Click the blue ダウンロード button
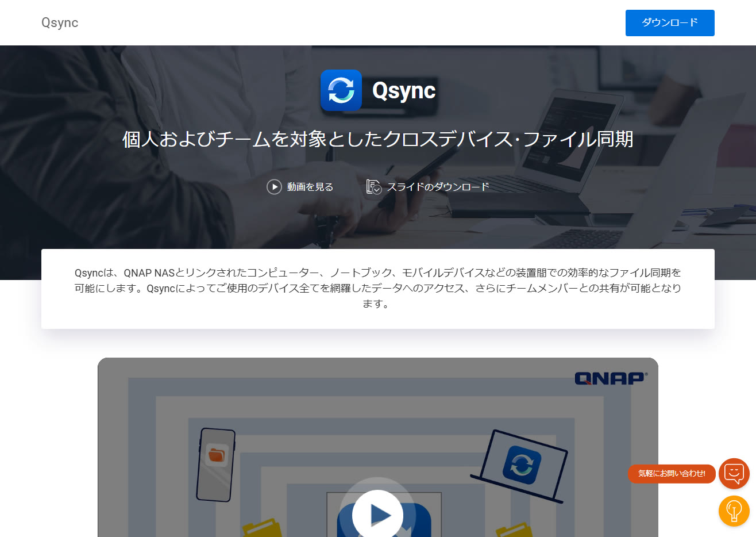Image resolution: width=756 pixels, height=537 pixels. click(670, 23)
